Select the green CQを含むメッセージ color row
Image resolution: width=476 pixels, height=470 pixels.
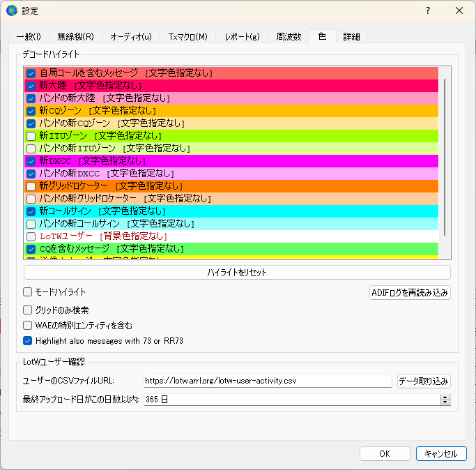(231, 249)
